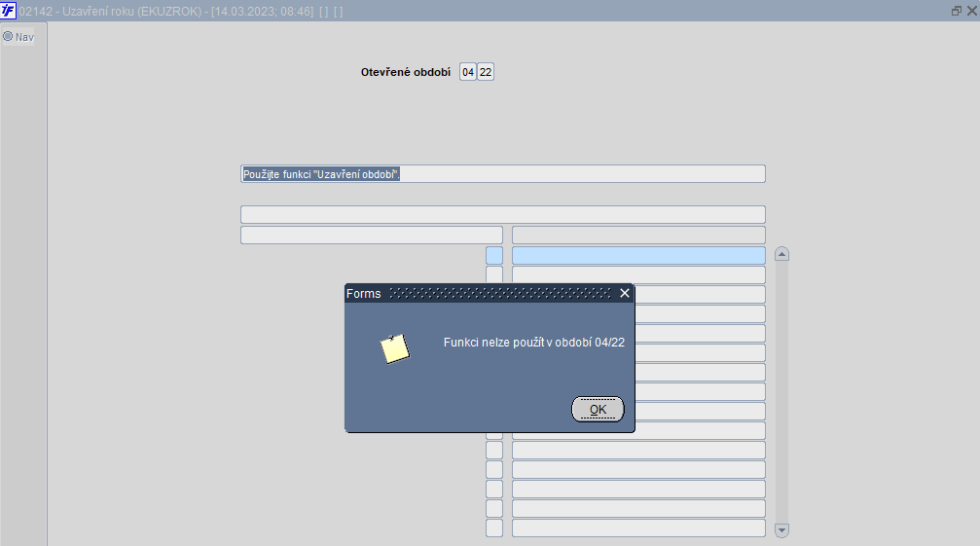Viewport: 980px width, 546px height.
Task: Click the 'Otevřené období' label
Action: click(x=406, y=72)
